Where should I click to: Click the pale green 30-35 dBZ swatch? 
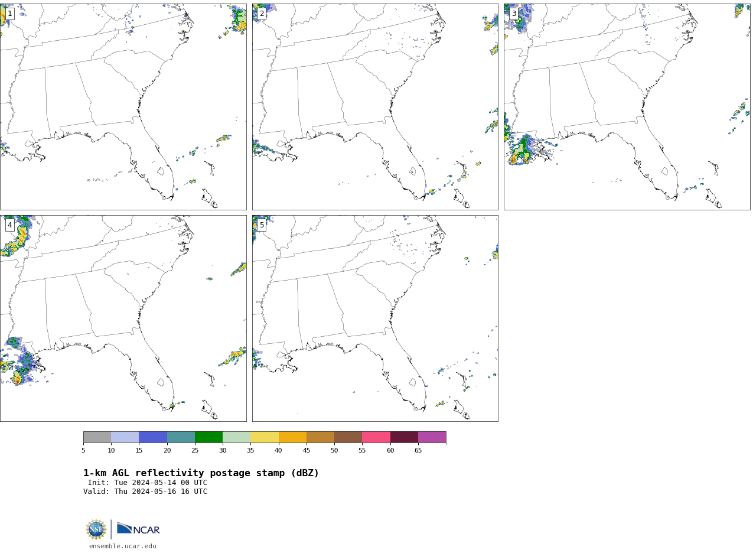tap(236, 437)
